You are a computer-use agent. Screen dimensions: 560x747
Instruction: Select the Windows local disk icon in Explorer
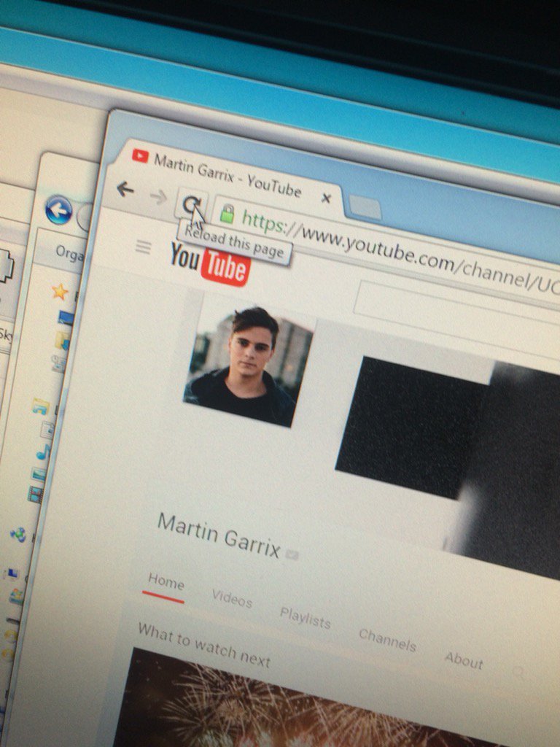click(16, 596)
